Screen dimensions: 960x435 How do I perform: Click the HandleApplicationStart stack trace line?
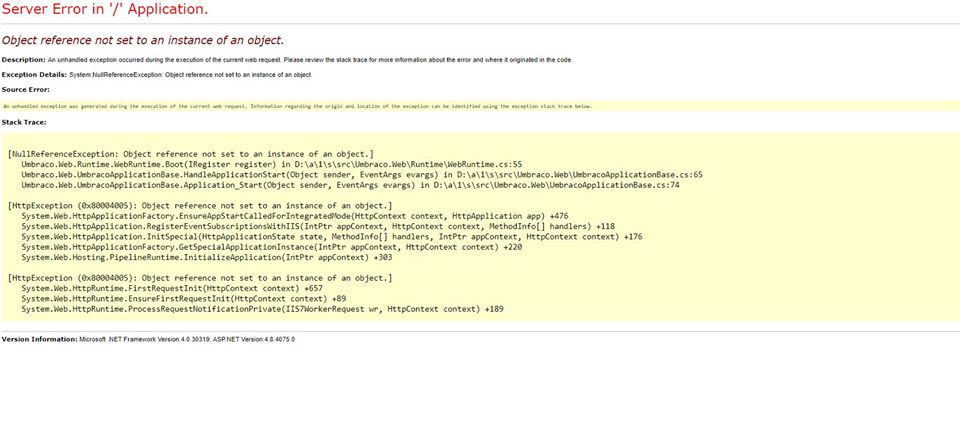[x=361, y=174]
